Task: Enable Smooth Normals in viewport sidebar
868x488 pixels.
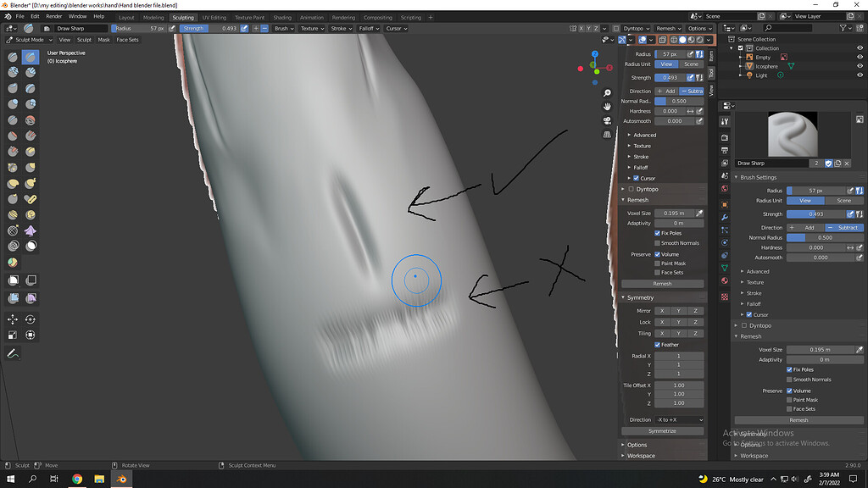Action: click(x=657, y=243)
